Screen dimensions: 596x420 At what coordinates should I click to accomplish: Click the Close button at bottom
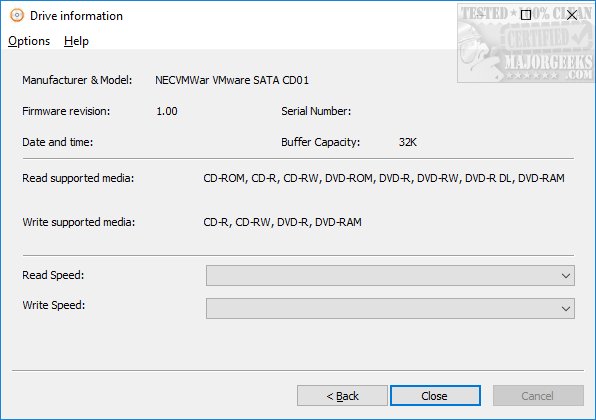tap(435, 396)
